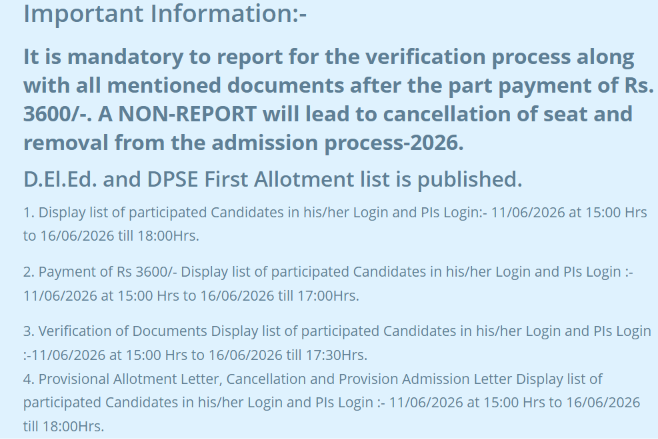Click '18:00Hrs' deadline in item 1

[x=166, y=236]
